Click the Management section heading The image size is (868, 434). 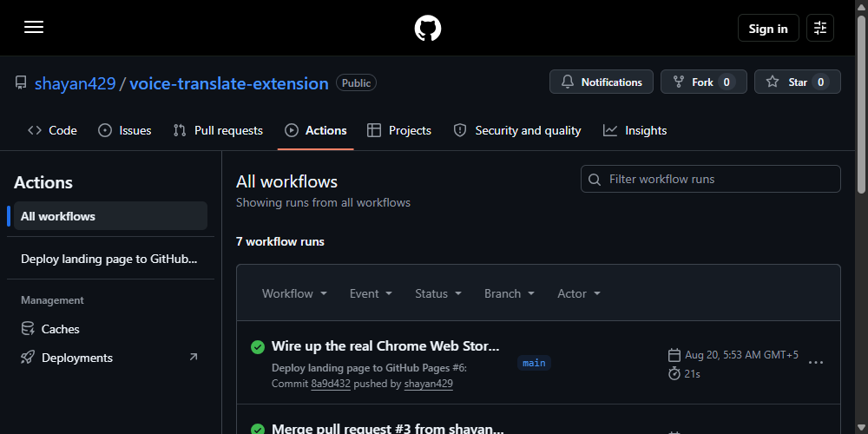click(x=52, y=300)
